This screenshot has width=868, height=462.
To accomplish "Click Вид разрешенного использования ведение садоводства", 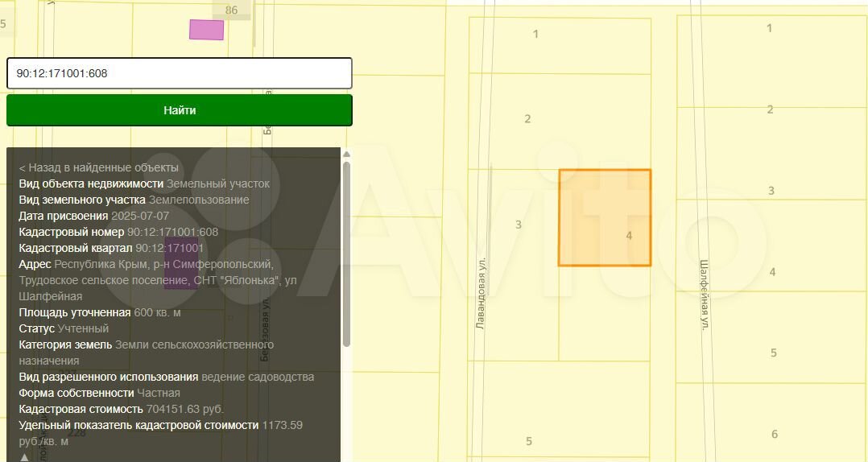I will click(166, 377).
